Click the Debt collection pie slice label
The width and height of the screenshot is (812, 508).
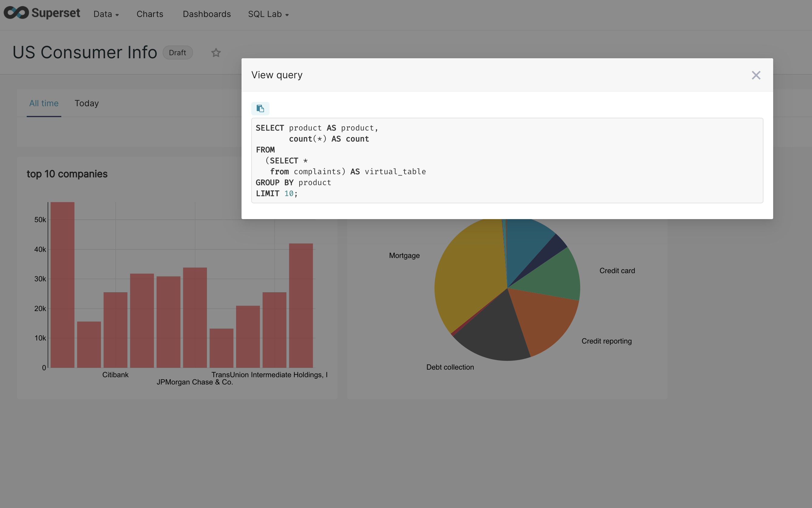point(450,367)
